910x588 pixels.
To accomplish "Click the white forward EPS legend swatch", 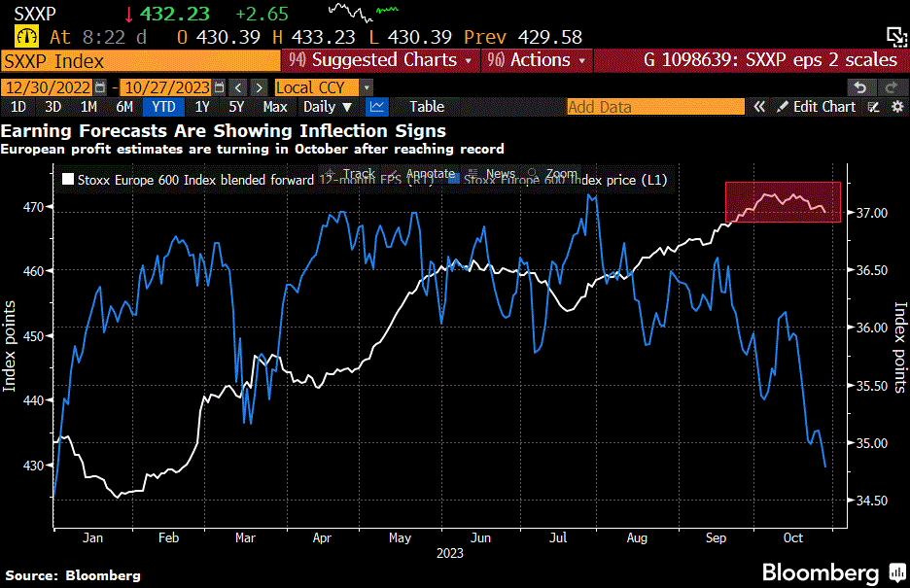I will (x=68, y=179).
